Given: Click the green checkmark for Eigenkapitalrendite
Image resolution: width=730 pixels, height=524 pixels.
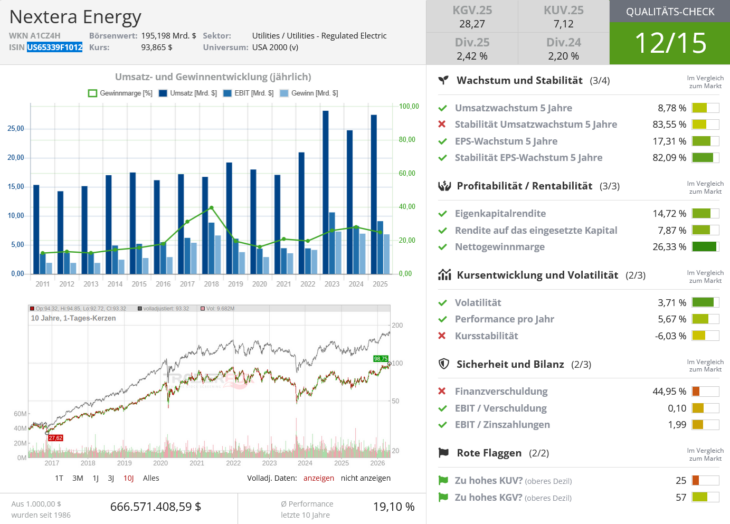Looking at the screenshot, I should click(x=442, y=214).
